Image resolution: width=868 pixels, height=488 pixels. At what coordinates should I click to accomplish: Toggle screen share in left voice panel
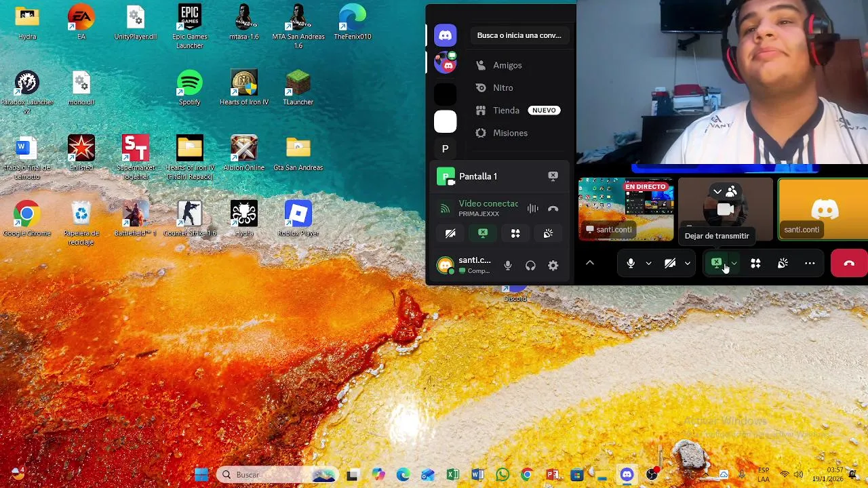click(483, 233)
